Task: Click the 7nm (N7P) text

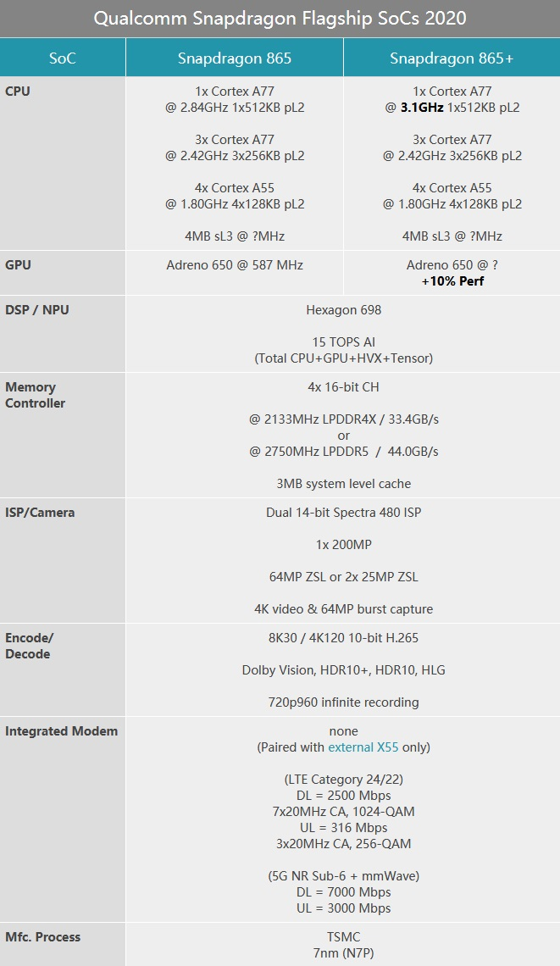Action: 343,953
